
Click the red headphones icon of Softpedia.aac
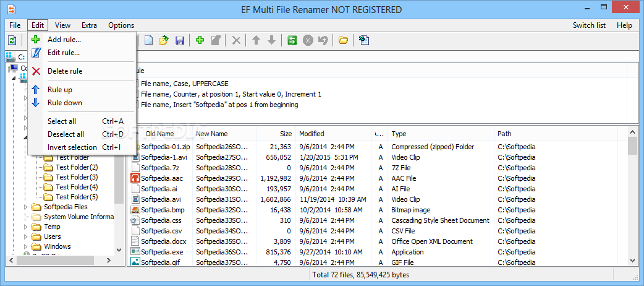pos(135,178)
